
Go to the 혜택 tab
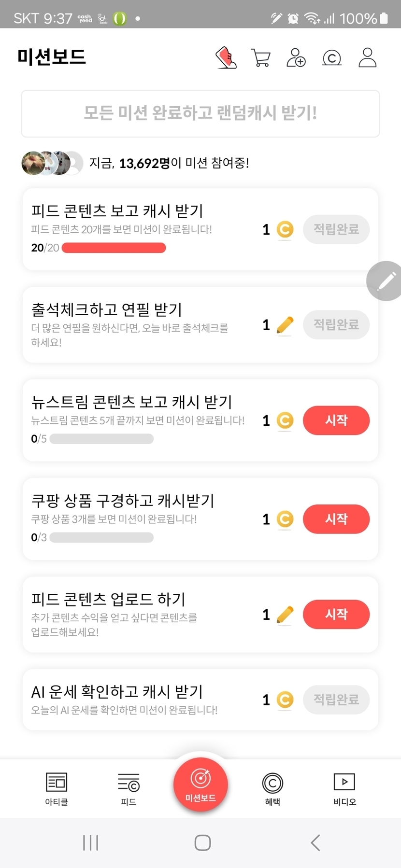(x=272, y=788)
